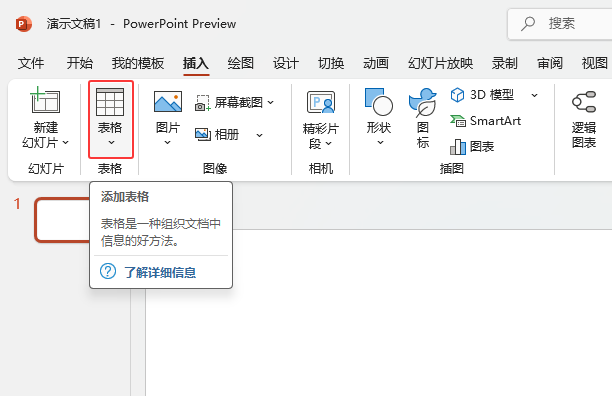Image resolution: width=612 pixels, height=396 pixels.
Task: Click the New Slide icon
Action: (x=45, y=100)
